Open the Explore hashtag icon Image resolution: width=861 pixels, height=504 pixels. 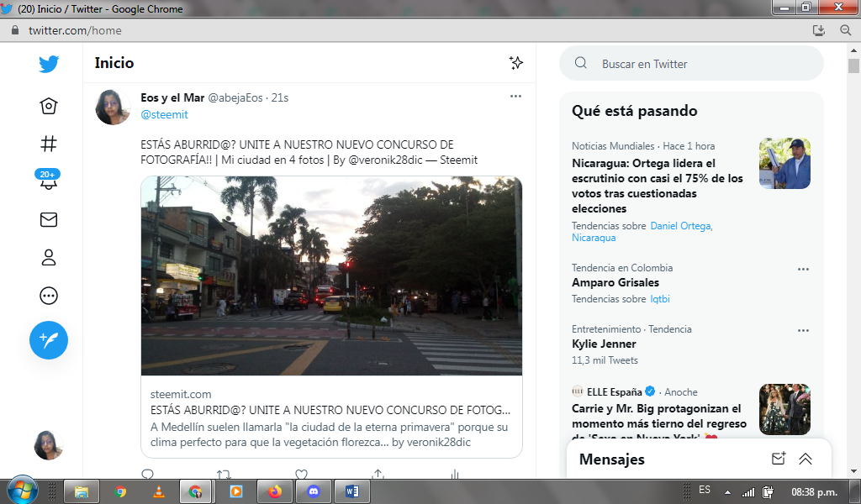click(48, 144)
